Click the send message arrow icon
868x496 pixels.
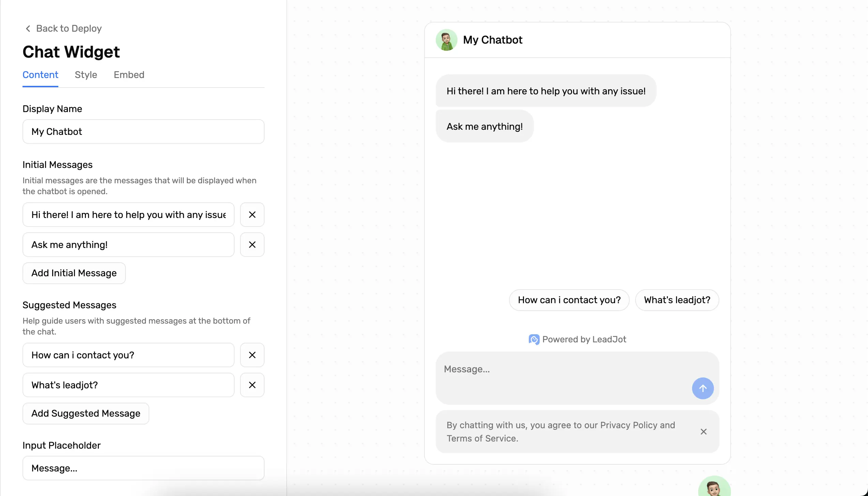[x=703, y=388]
